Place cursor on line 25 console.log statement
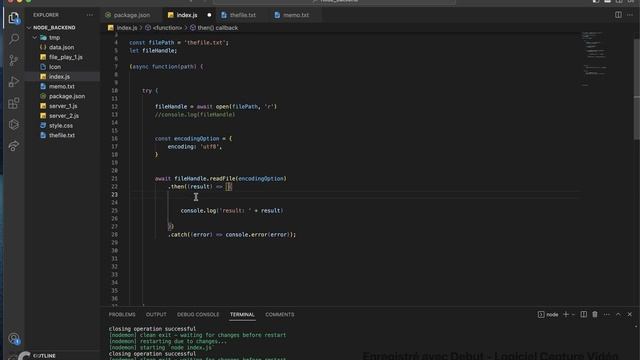 pos(232,211)
